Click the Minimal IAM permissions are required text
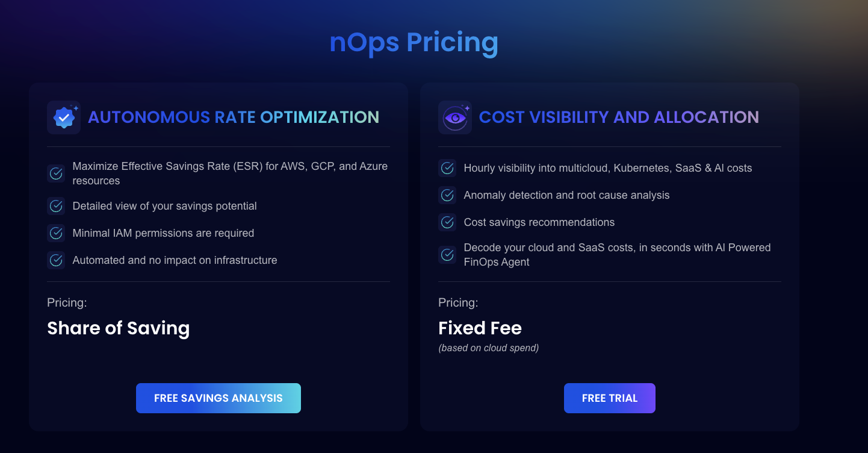Viewport: 868px width, 453px height. pos(163,233)
